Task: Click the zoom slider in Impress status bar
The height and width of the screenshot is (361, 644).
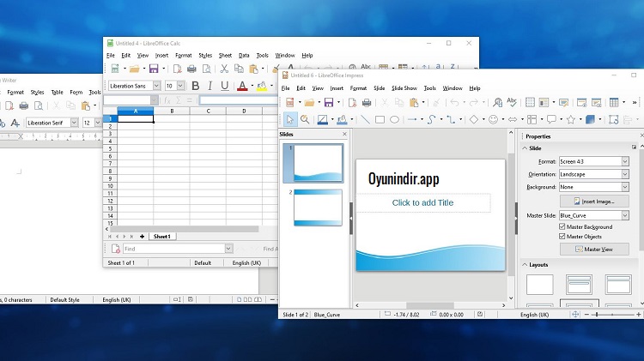Action: [612, 315]
